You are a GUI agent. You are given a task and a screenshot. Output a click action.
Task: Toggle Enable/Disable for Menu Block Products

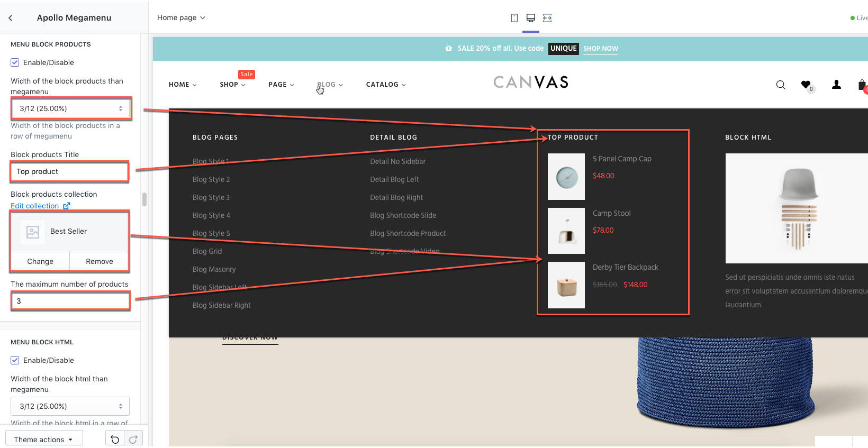(15, 62)
